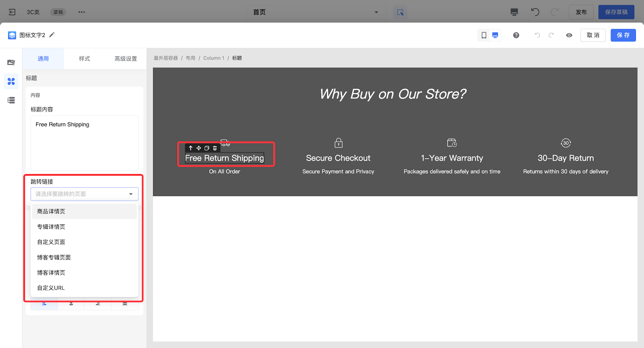Click the blue 保存 button
The width and height of the screenshot is (644, 348).
pos(623,35)
